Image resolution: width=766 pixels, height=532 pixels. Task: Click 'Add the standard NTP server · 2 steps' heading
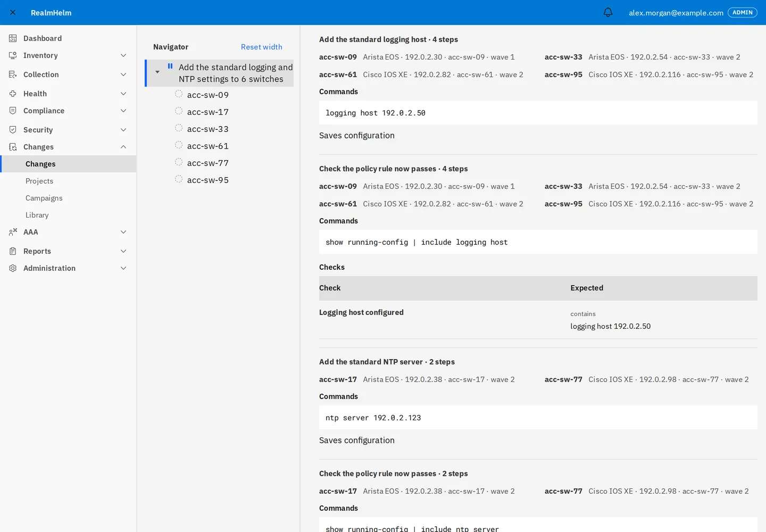click(x=387, y=362)
